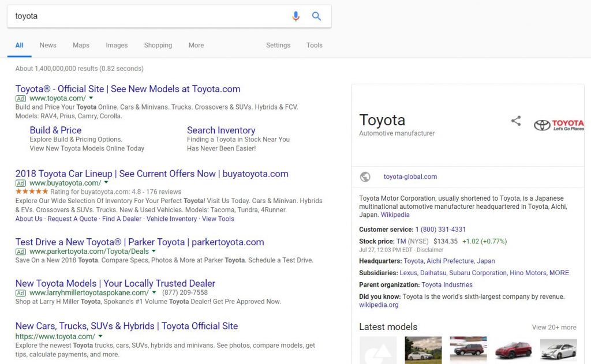Open the dark SUV model thumbnail
591x364 pixels.
pyautogui.click(x=468, y=350)
